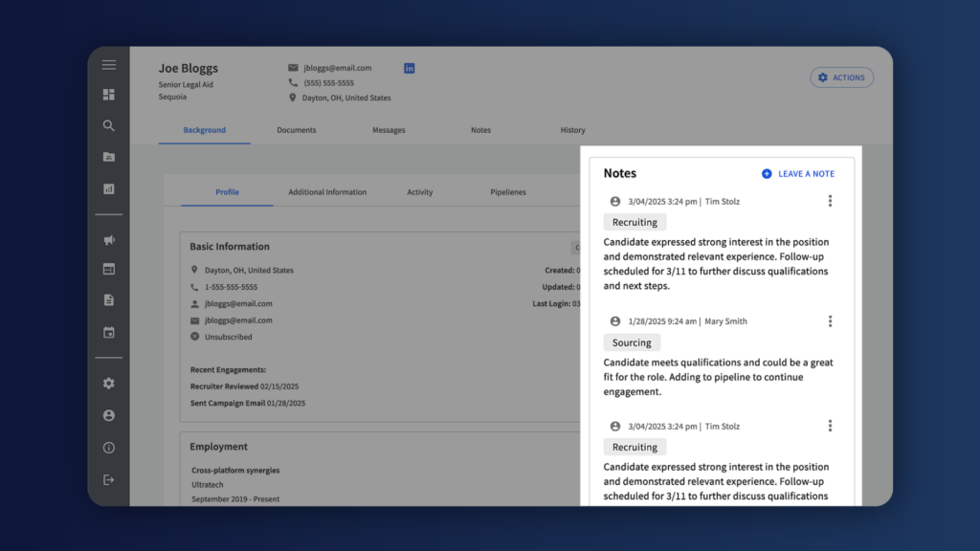Open the Messages tab
The image size is (980, 551).
pyautogui.click(x=389, y=130)
